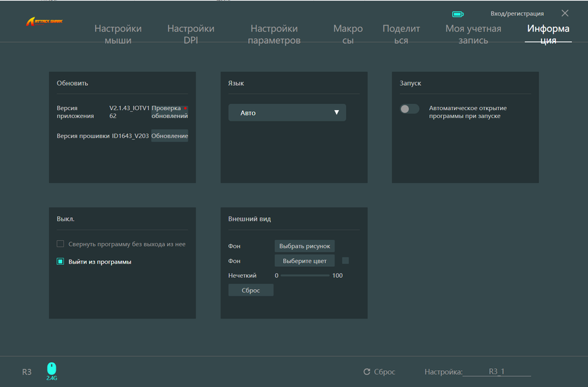The image size is (588, 387).
Task: Select the 'Выйти из программы' checkbox
Action: click(x=60, y=262)
